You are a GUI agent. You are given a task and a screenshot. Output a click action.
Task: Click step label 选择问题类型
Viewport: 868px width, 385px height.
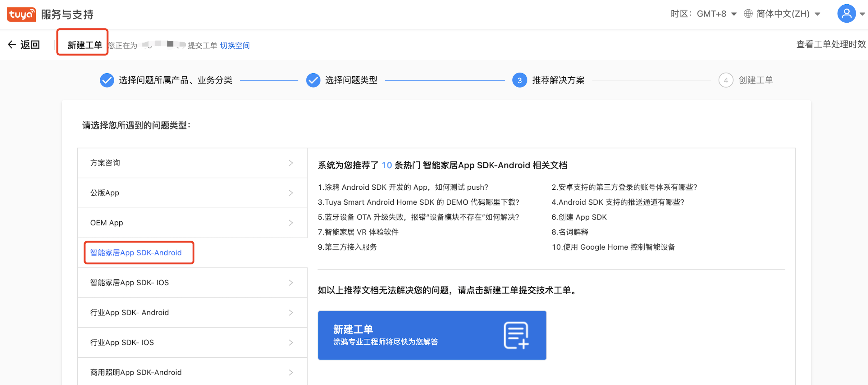[351, 80]
